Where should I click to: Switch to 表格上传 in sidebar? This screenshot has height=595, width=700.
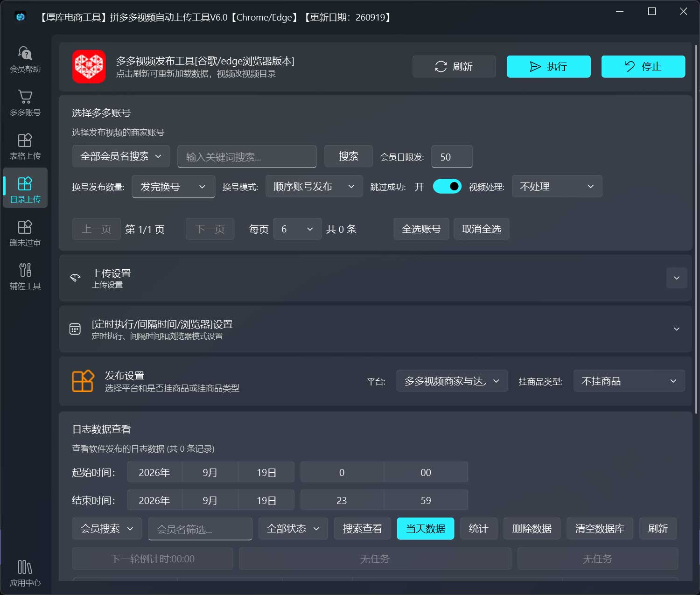click(25, 146)
